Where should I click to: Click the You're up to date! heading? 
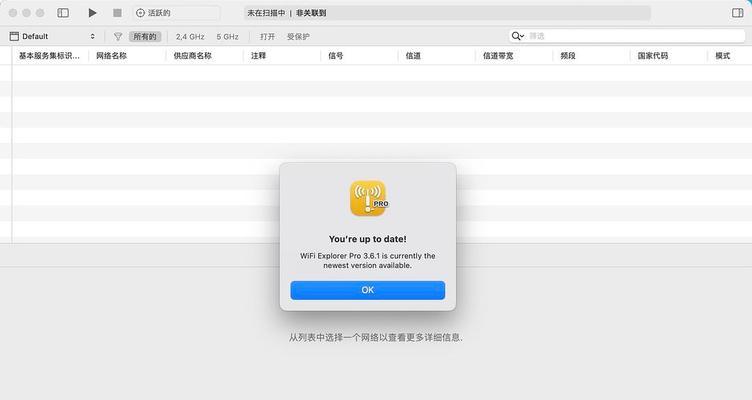coord(367,239)
